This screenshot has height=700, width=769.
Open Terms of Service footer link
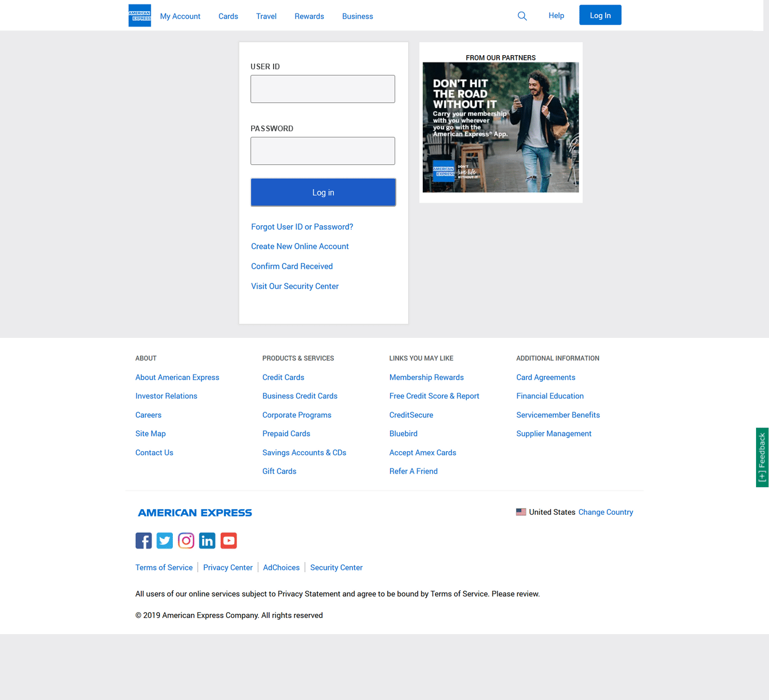(x=164, y=568)
